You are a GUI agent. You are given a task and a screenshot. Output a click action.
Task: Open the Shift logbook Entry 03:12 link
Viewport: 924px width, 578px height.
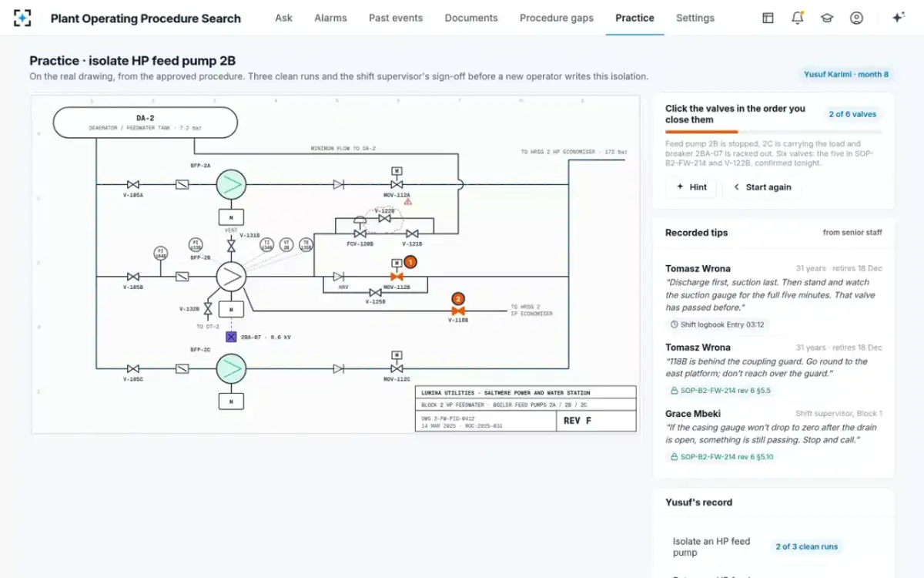pyautogui.click(x=717, y=324)
